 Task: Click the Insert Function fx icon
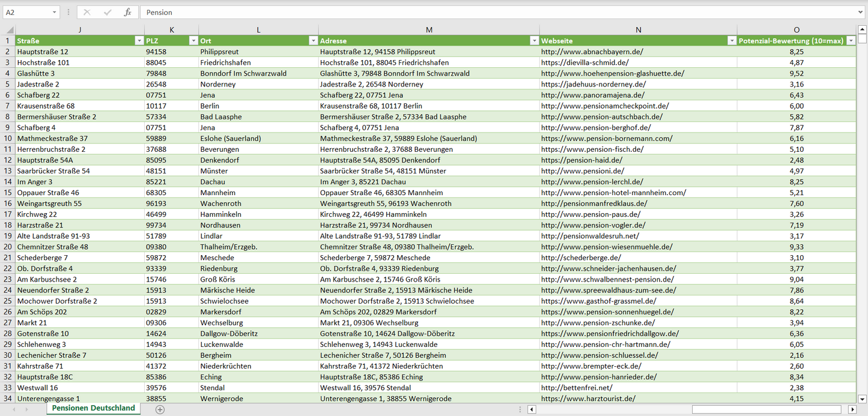coord(127,12)
